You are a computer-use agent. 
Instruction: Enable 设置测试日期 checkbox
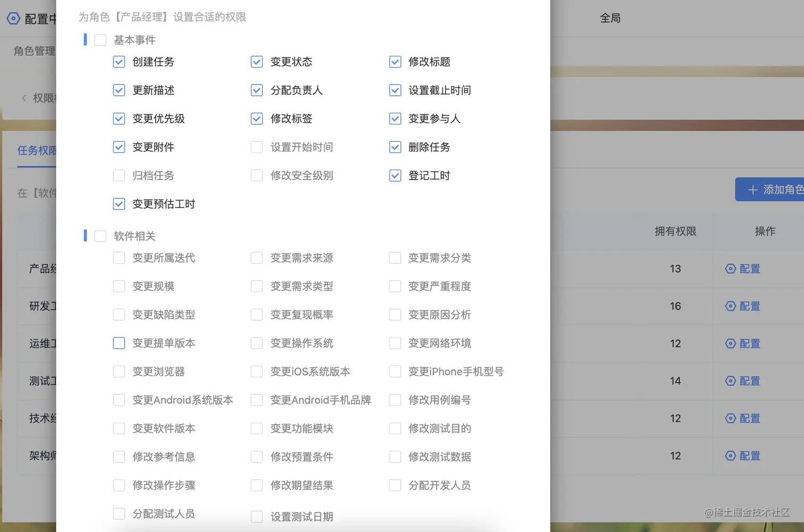257,517
